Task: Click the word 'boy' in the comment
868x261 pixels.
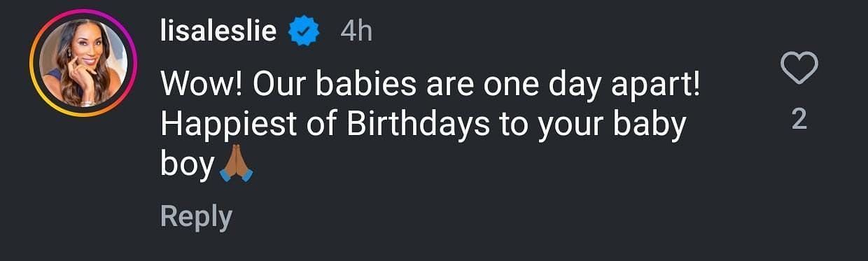Action: tap(187, 167)
